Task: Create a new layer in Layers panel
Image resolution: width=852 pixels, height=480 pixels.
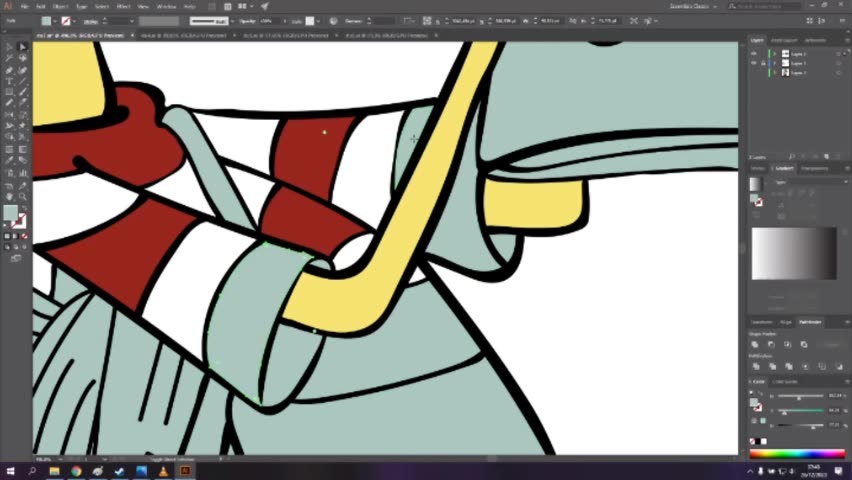Action: [827, 157]
